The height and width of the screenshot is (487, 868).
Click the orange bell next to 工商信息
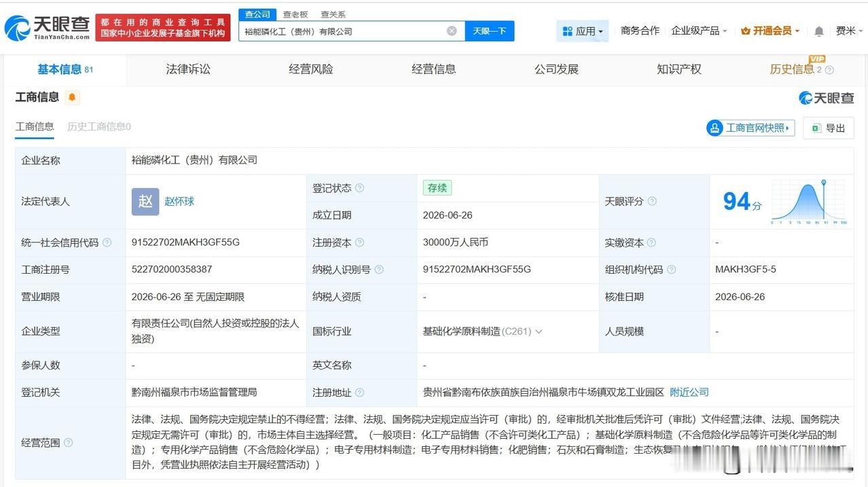pyautogui.click(x=72, y=97)
